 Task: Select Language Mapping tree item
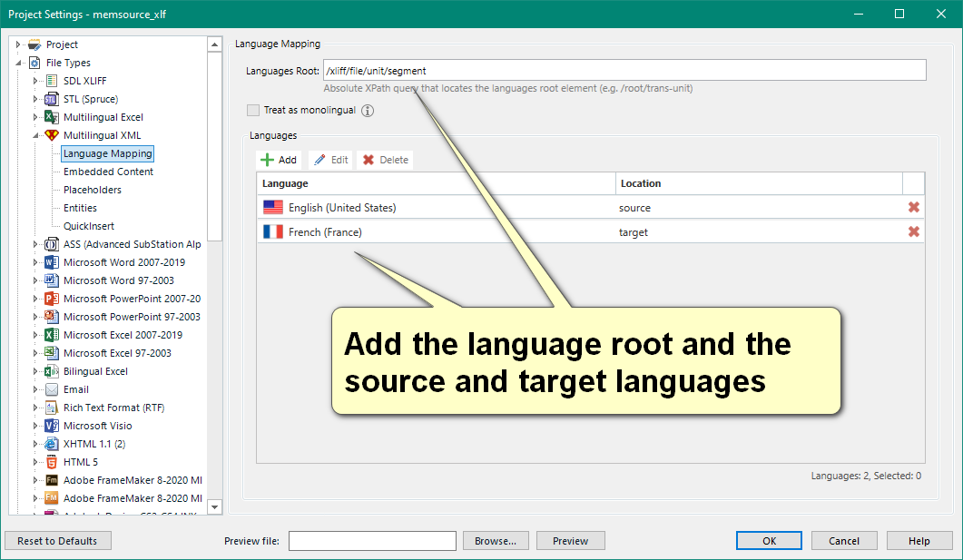[107, 153]
